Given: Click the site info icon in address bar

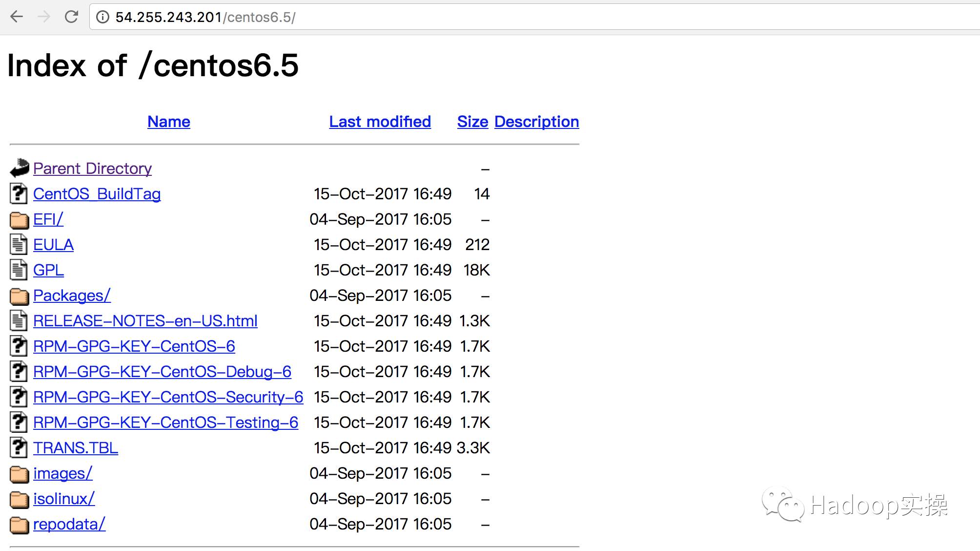Looking at the screenshot, I should tap(102, 17).
